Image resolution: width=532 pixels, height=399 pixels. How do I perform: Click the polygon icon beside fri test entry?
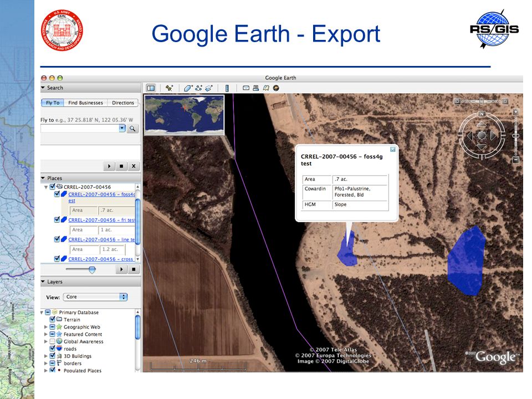pos(63,219)
